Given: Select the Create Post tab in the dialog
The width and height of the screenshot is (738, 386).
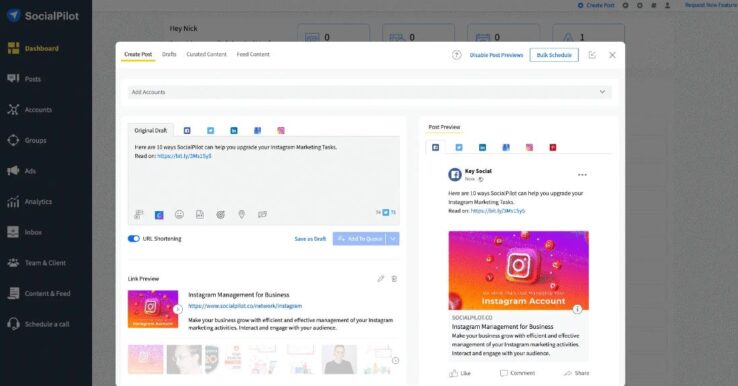Looking at the screenshot, I should [138, 54].
